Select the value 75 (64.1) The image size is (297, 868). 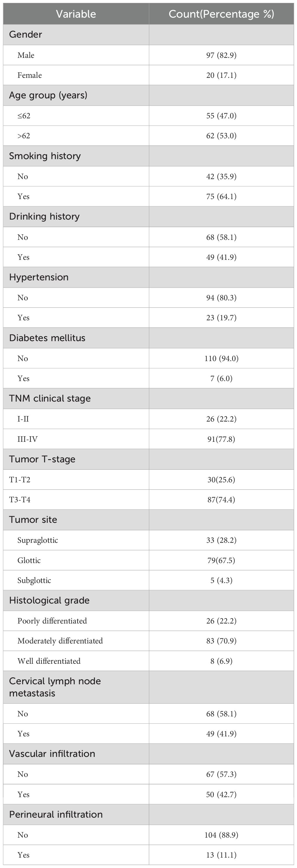221,196
